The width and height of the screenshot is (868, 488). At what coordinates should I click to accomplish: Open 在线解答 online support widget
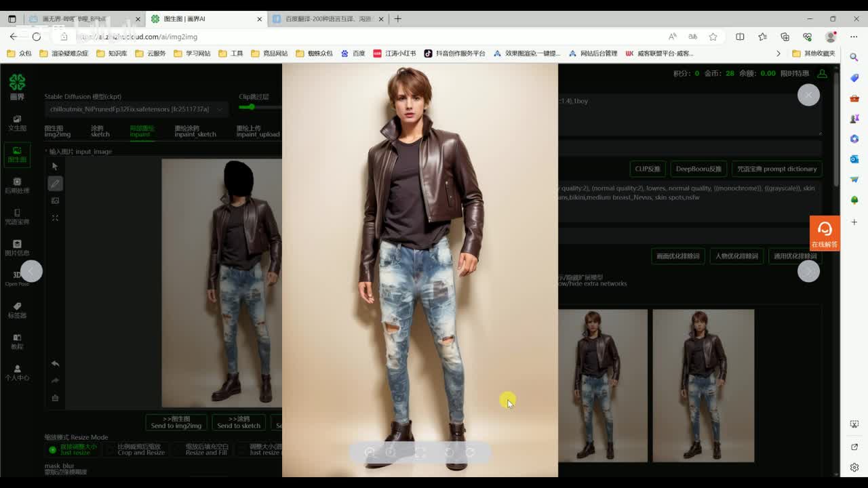(x=825, y=233)
